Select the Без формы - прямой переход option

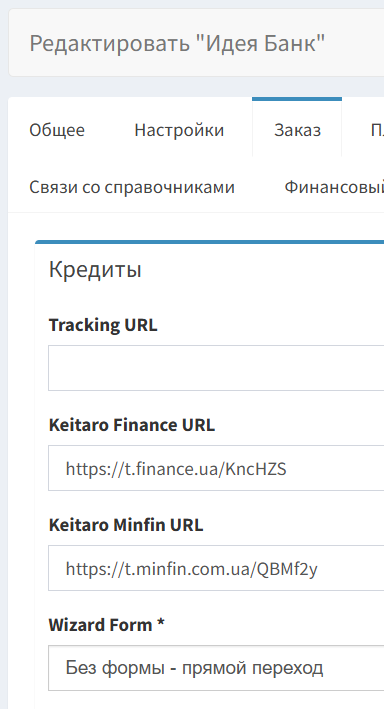194,668
